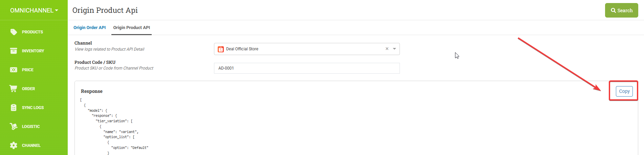The image size is (644, 155).
Task: Click the Products tag icon
Action: [x=14, y=32]
